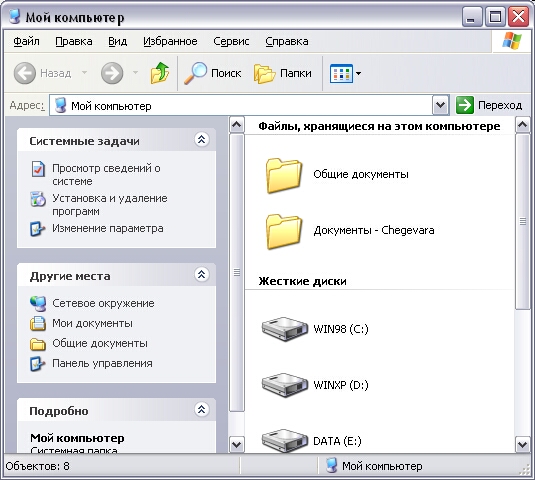This screenshot has width=535, height=480.
Task: Toggle the Folders (Папки) pane
Action: pyautogui.click(x=283, y=73)
